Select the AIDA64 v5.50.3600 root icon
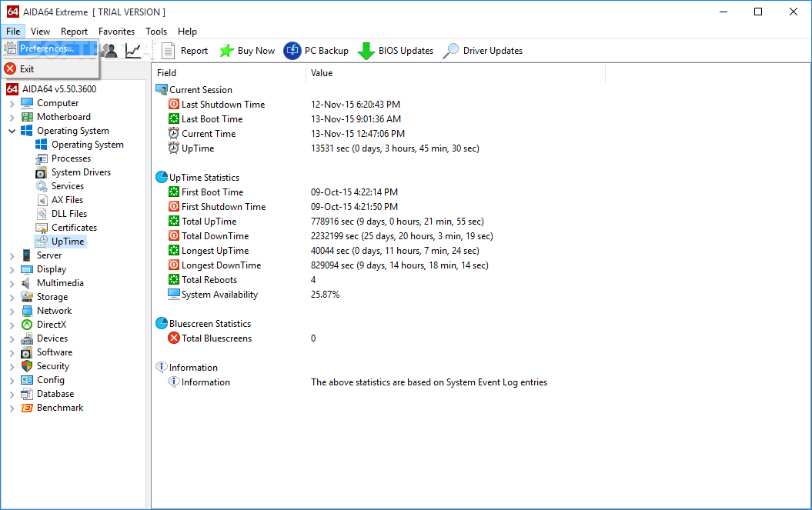This screenshot has height=510, width=812. tap(12, 89)
